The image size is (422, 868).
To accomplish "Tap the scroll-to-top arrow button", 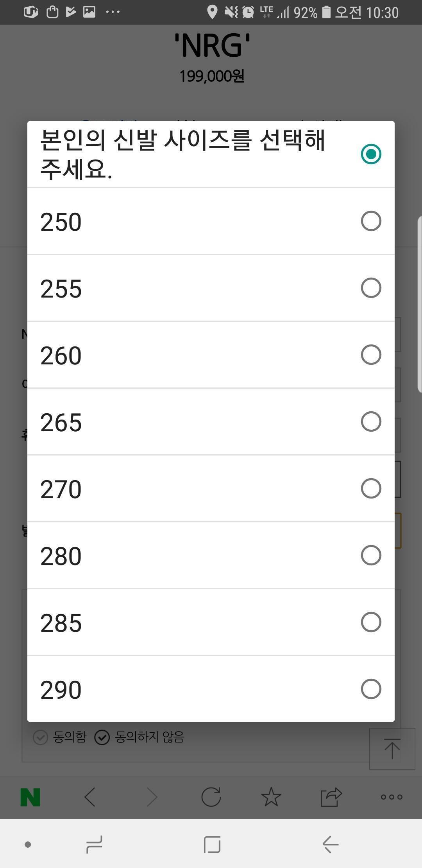I will (392, 749).
